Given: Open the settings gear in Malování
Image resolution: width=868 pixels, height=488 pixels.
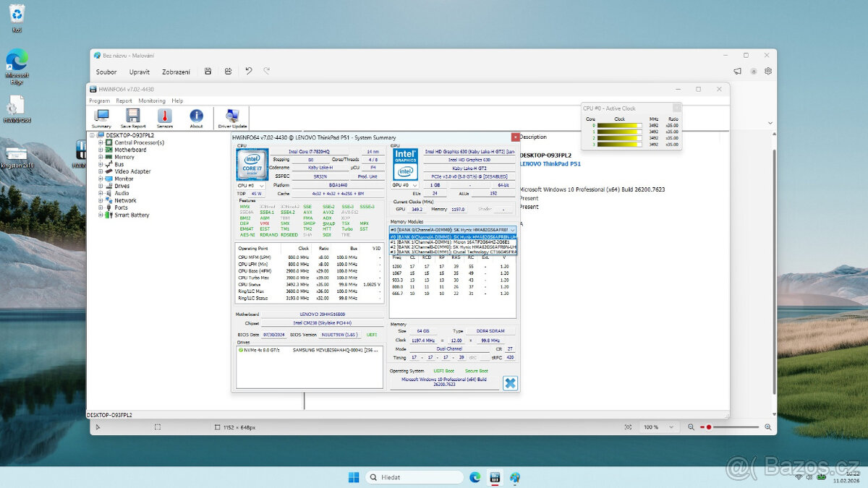Looking at the screenshot, I should (768, 71).
